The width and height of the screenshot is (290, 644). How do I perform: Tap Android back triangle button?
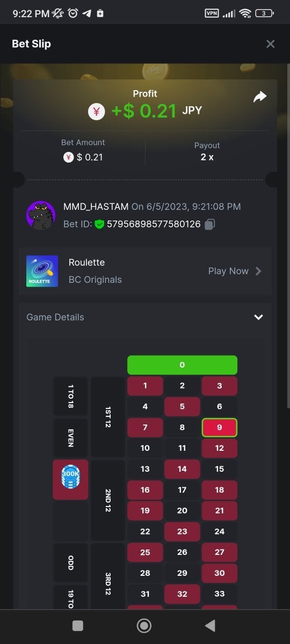pyautogui.click(x=210, y=625)
